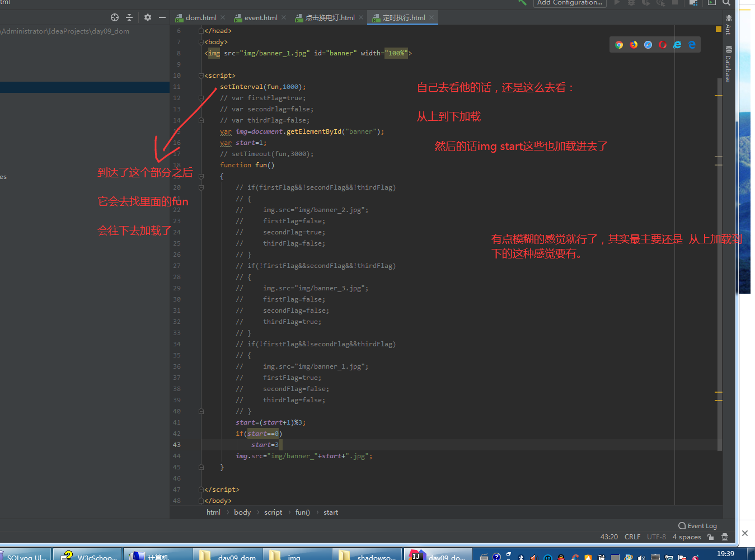Open 计算机 window from taskbar
This screenshot has width=755, height=560.
coord(158,555)
